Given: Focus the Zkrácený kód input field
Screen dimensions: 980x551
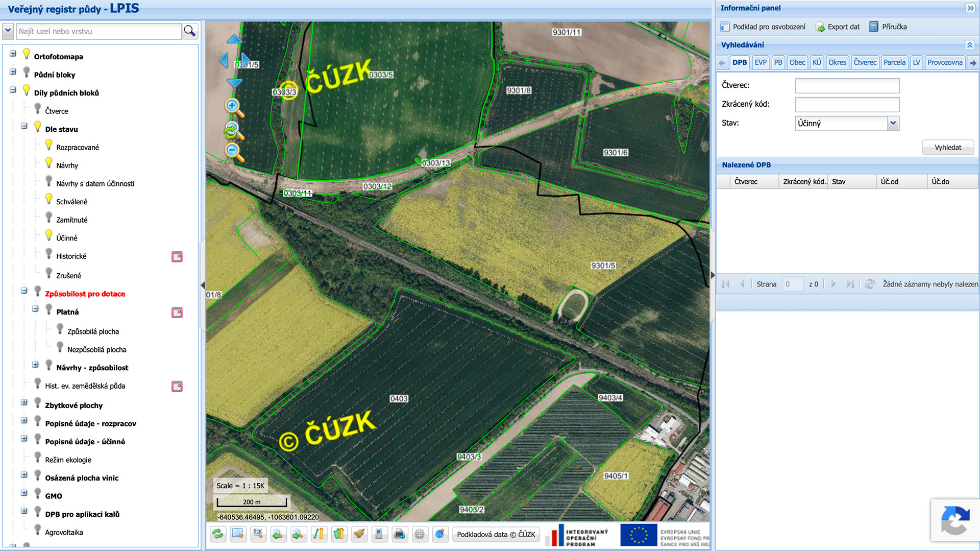Looking at the screenshot, I should tap(847, 105).
